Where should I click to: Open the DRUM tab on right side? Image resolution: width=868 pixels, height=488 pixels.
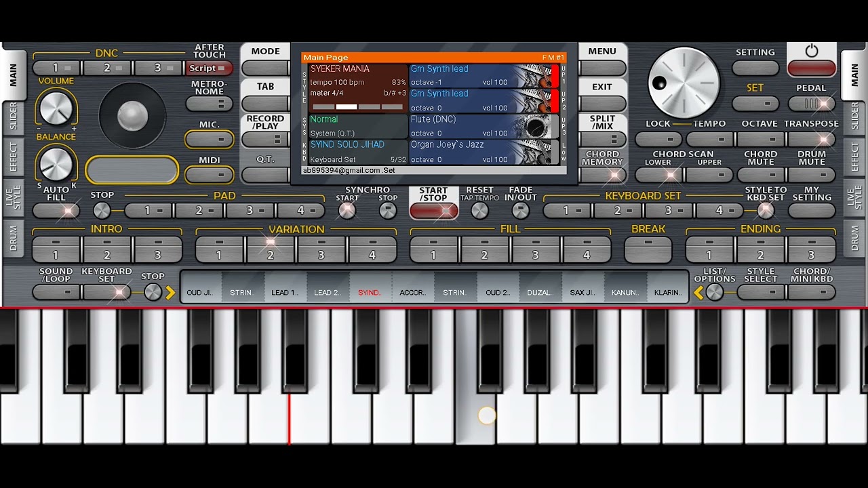854,239
